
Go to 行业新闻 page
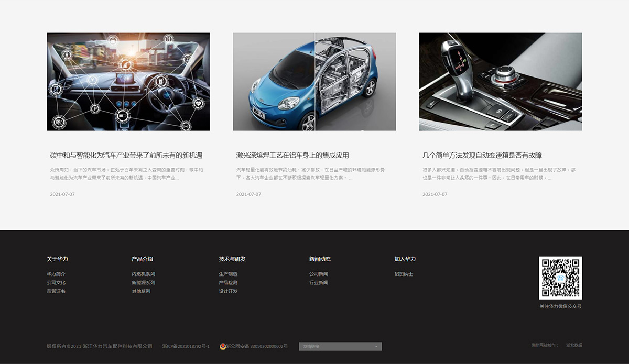(319, 283)
